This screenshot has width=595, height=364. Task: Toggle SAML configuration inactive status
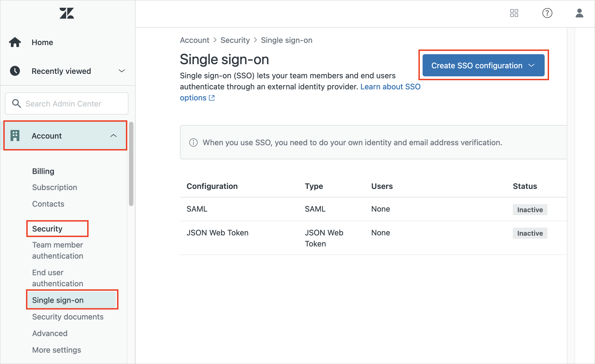[530, 209]
